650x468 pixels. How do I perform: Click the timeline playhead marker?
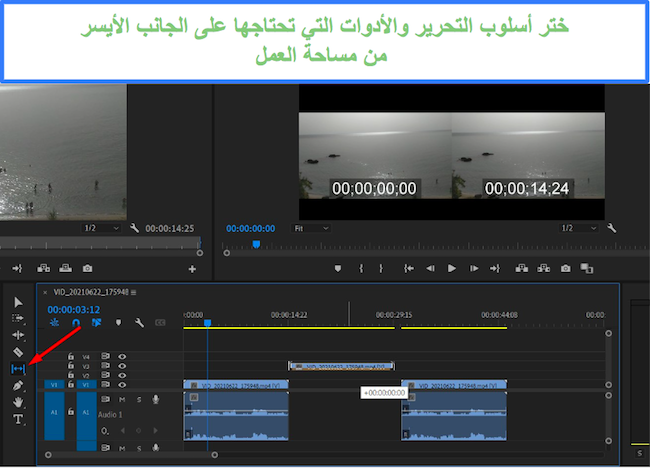tap(208, 323)
